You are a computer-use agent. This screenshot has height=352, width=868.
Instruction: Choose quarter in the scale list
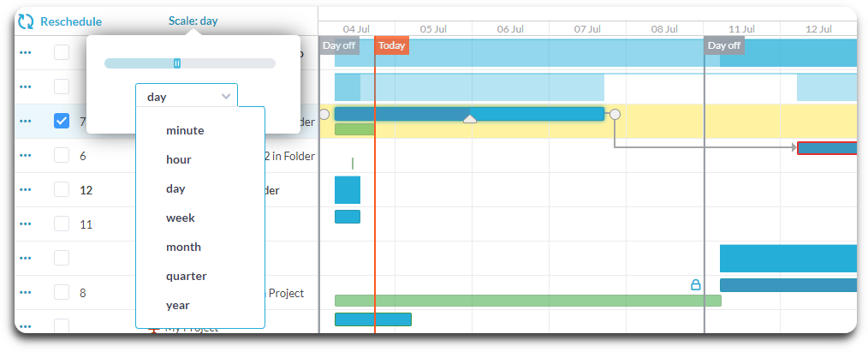click(186, 277)
